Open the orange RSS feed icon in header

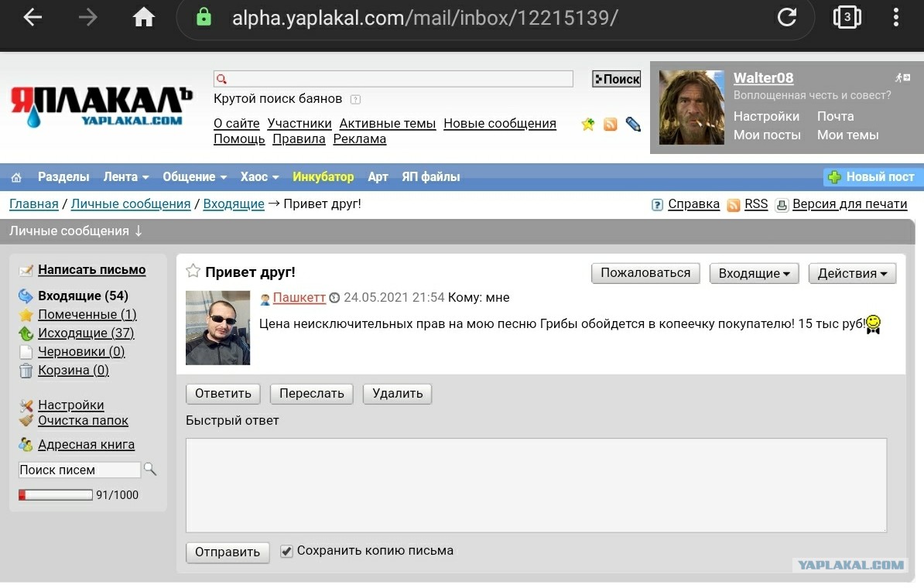pyautogui.click(x=611, y=125)
